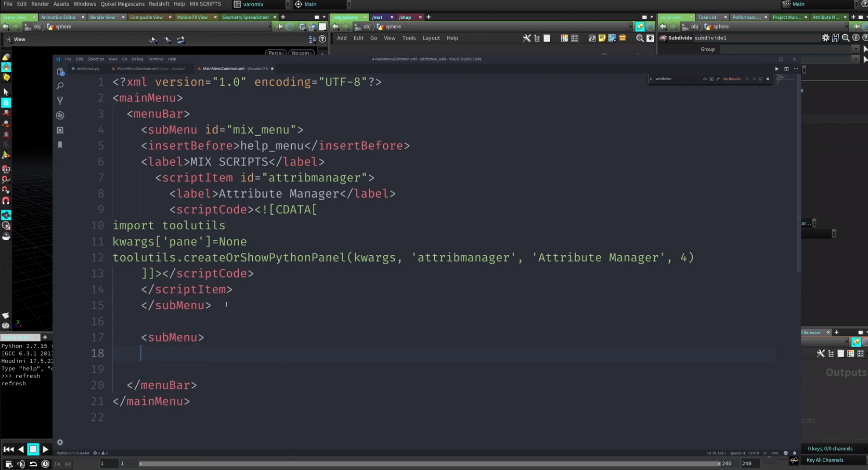Click the Key All Channels button

point(824,460)
